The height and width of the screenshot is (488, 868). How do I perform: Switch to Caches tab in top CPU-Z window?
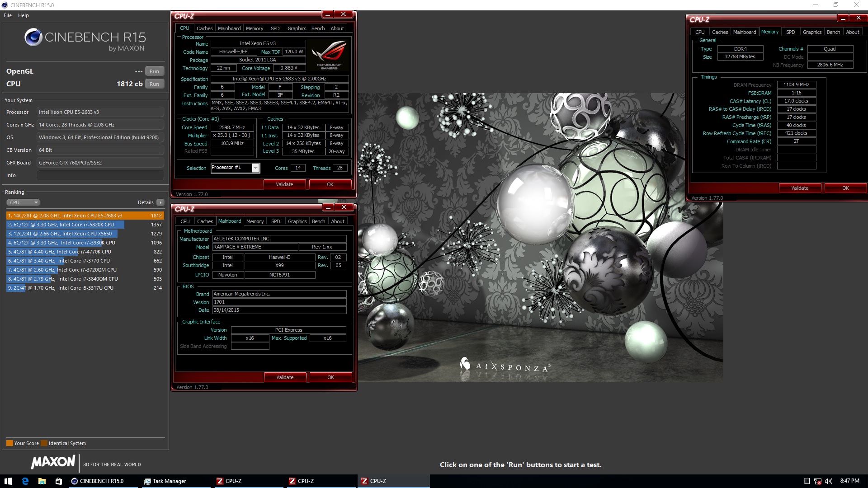point(204,28)
